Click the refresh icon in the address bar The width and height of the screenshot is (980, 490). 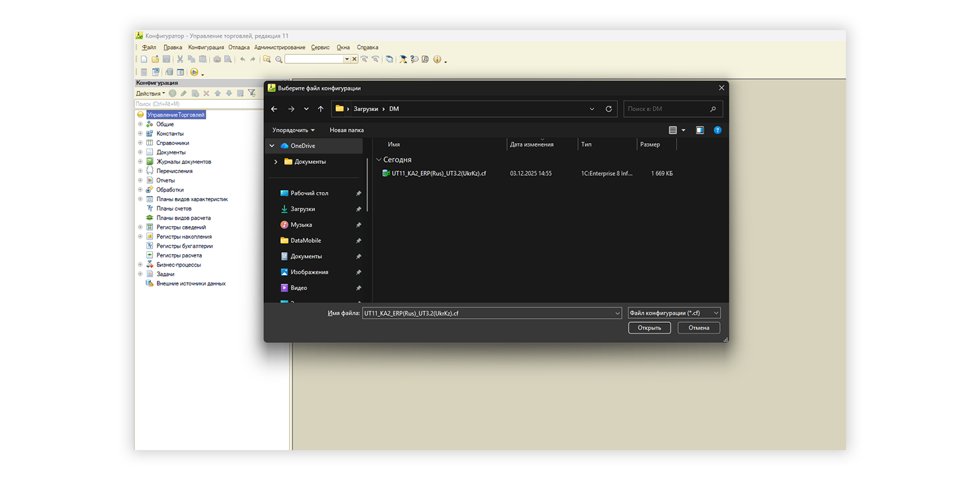pyautogui.click(x=609, y=109)
